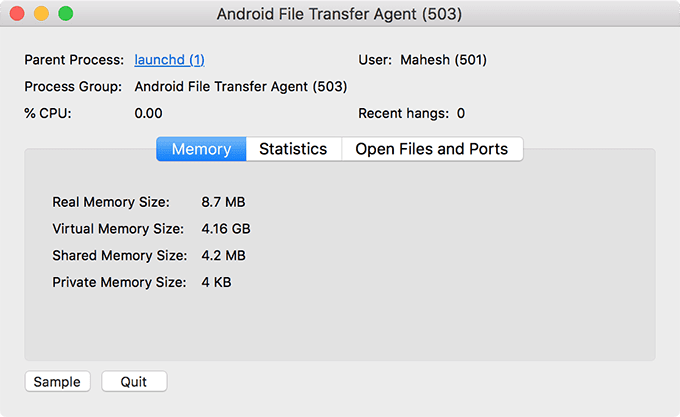Select the Virtual Memory Size value 4.16 GB
Screen dimensions: 680x417
[226, 229]
